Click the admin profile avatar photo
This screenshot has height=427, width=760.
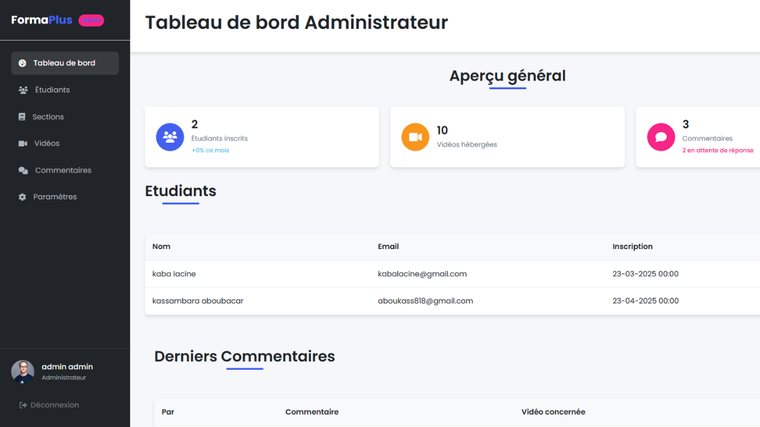pyautogui.click(x=23, y=371)
